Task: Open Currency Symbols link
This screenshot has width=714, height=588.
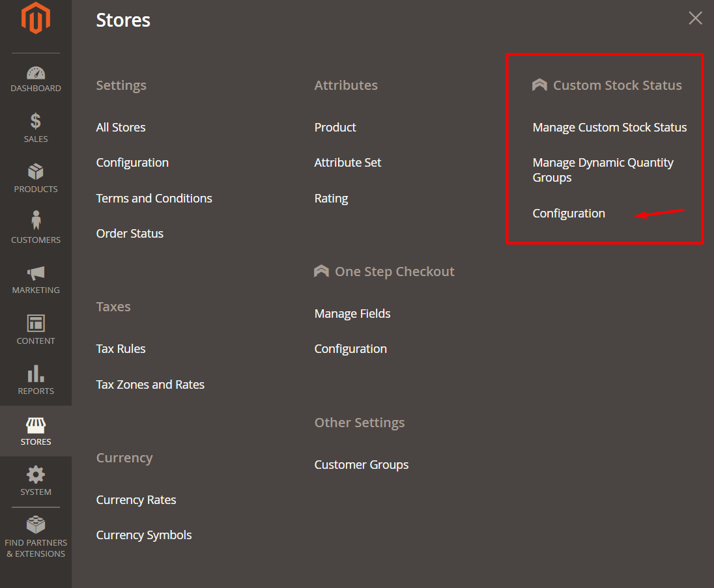Action: (144, 535)
